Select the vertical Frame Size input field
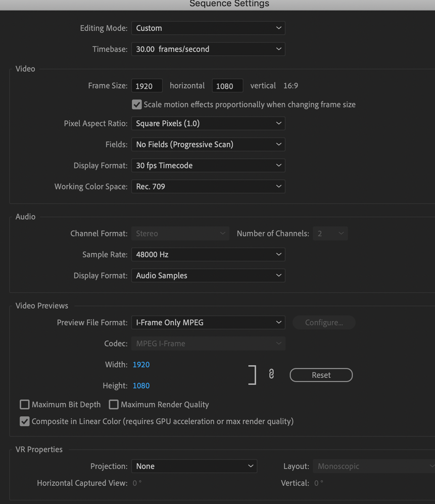 227,85
